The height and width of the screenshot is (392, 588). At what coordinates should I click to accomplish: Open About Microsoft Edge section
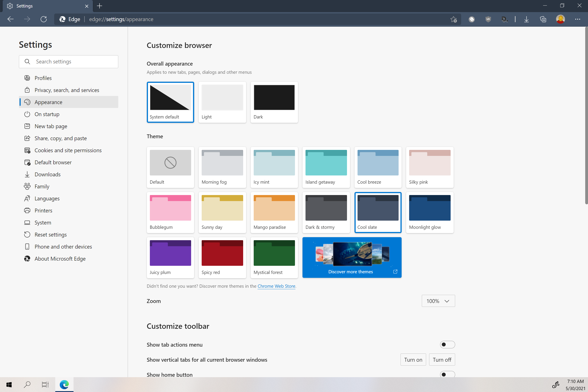[60, 259]
